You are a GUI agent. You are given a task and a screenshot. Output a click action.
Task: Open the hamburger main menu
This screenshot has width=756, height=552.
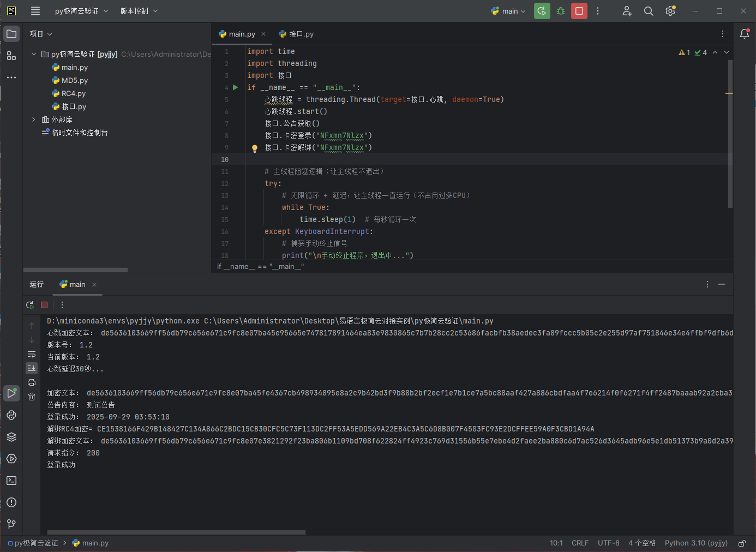coord(35,11)
